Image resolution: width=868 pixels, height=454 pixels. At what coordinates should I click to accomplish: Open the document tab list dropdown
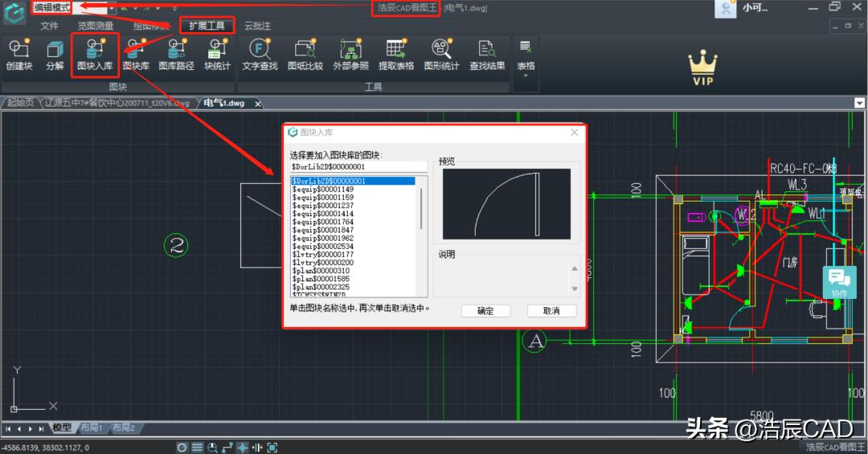[x=859, y=103]
